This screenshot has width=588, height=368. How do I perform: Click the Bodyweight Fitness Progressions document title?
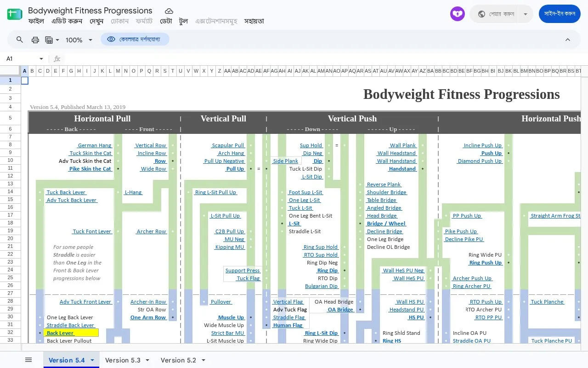(x=90, y=11)
